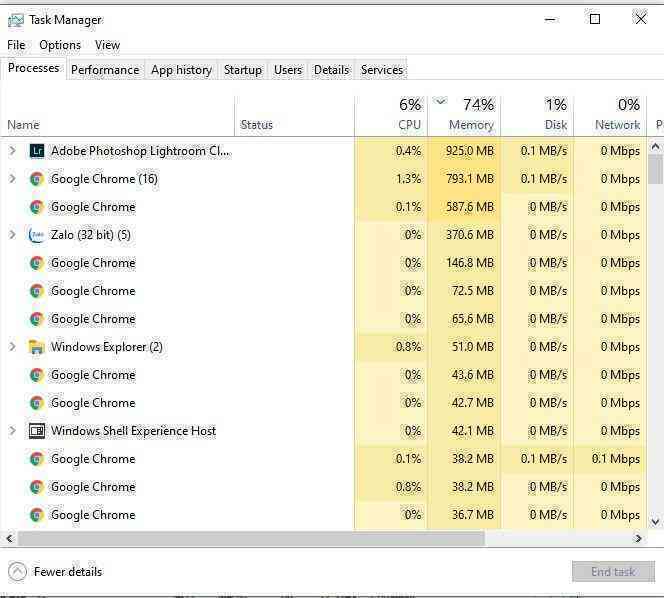The height and width of the screenshot is (598, 664).
Task: Select the 793.1 MB memory cell
Action: coord(464,179)
